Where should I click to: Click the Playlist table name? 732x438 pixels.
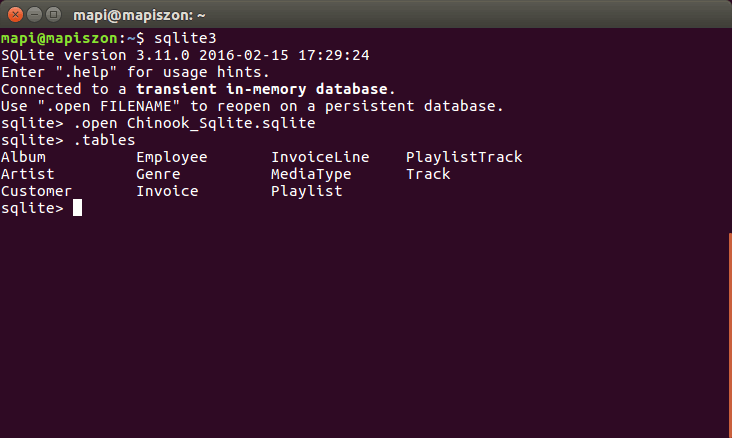tap(307, 191)
